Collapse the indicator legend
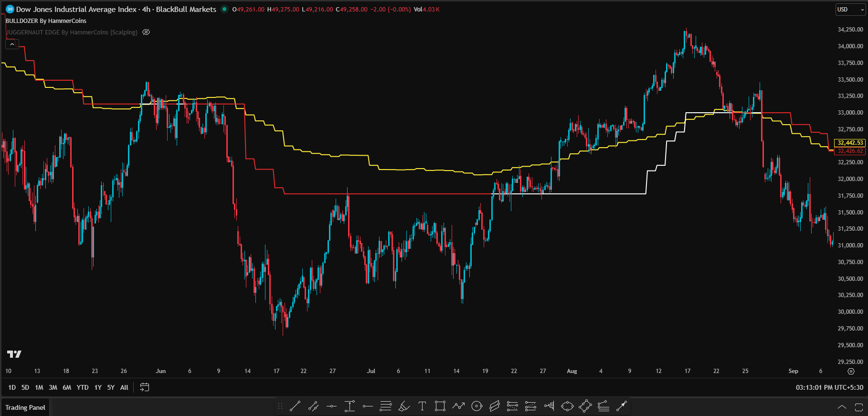This screenshot has width=868, height=416. click(12, 44)
